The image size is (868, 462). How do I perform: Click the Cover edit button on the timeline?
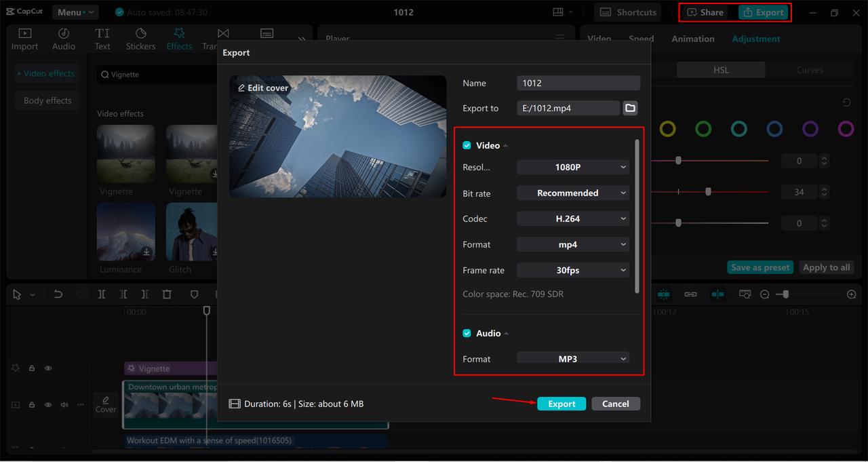click(x=106, y=404)
